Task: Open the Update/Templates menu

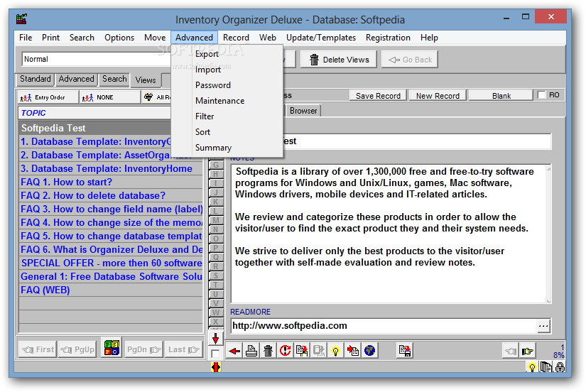Action: 320,38
